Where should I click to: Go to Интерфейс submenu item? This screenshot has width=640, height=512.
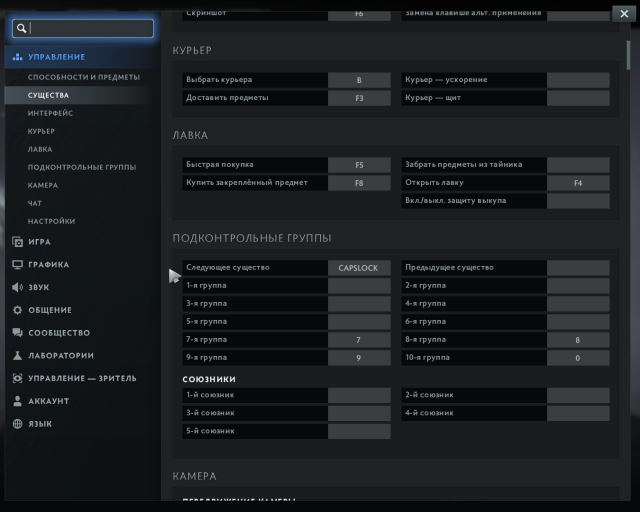pos(50,113)
